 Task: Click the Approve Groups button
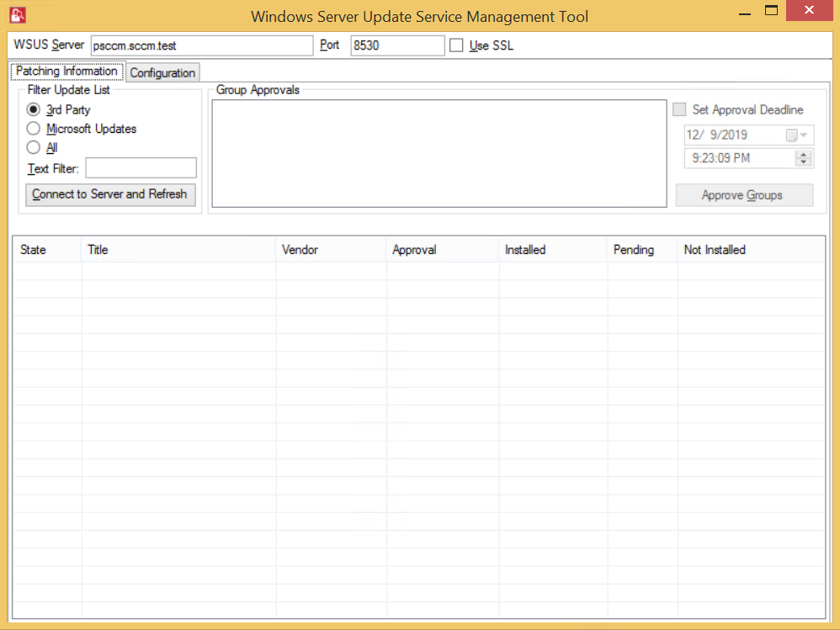pyautogui.click(x=744, y=195)
